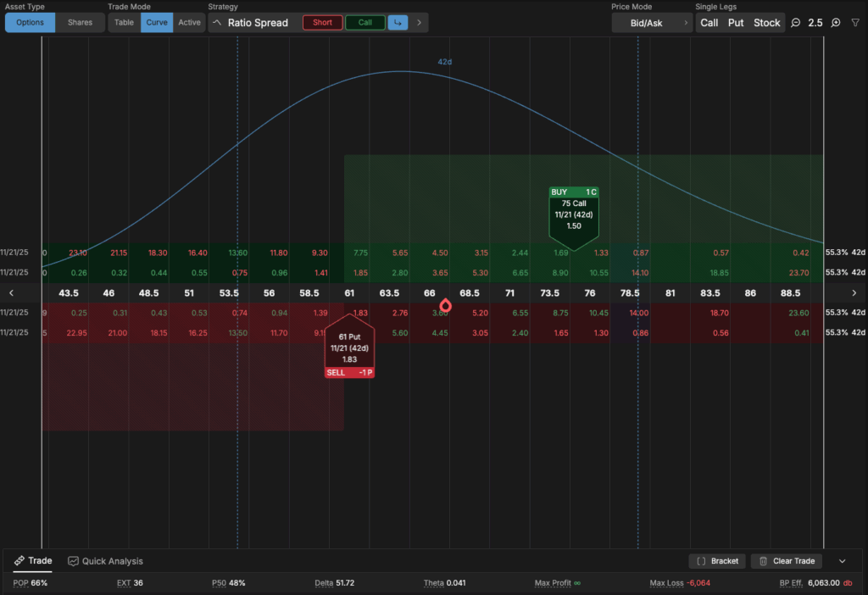
Task: Click the red current price marker
Action: click(446, 305)
